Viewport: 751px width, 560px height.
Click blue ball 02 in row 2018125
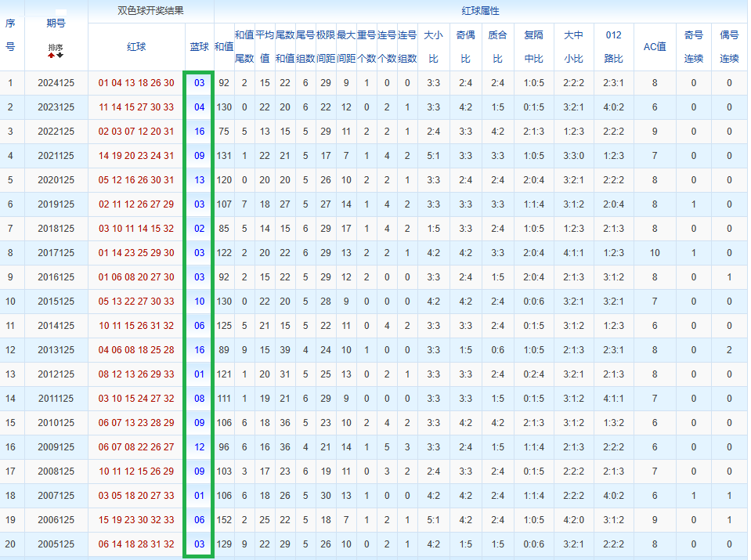click(199, 229)
